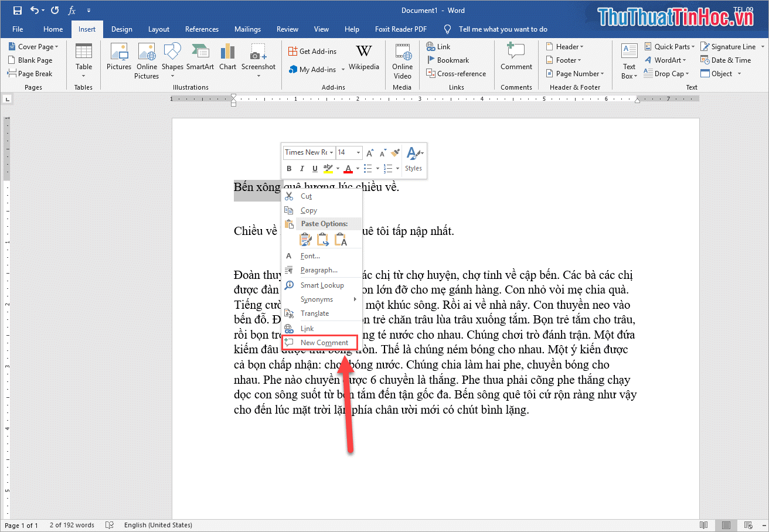This screenshot has height=532, width=769.
Task: Open Styles in mini toolbar
Action: pos(414,159)
